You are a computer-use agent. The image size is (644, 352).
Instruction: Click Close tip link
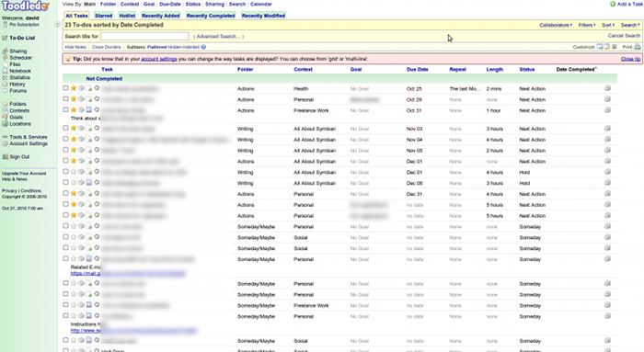[630, 59]
